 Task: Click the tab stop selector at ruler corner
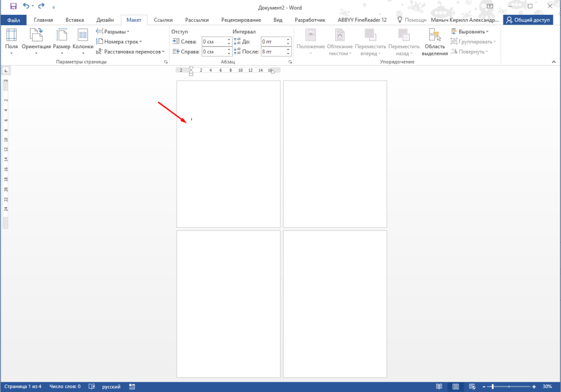tap(5, 71)
